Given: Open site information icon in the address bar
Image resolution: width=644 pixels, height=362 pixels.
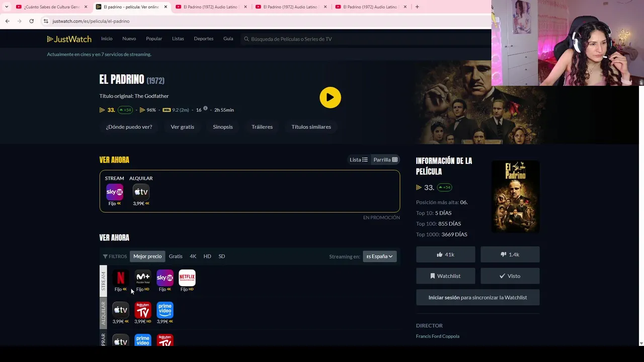Looking at the screenshot, I should coord(45,21).
